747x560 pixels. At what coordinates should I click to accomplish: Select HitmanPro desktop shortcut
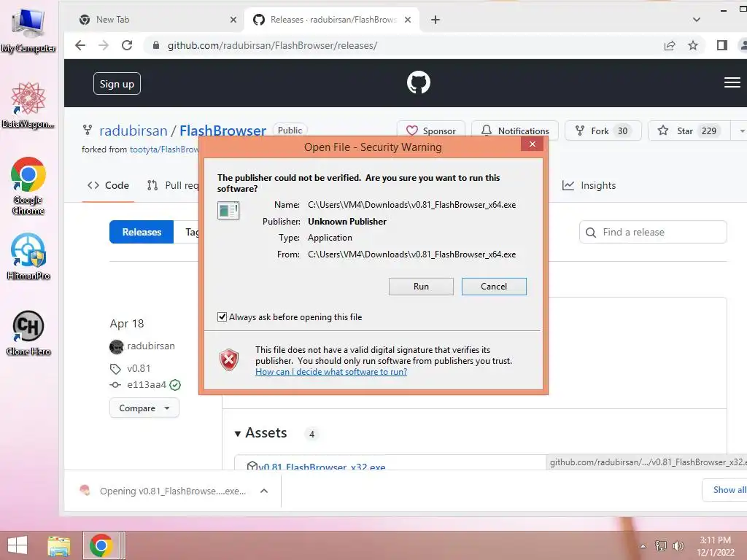pos(28,257)
